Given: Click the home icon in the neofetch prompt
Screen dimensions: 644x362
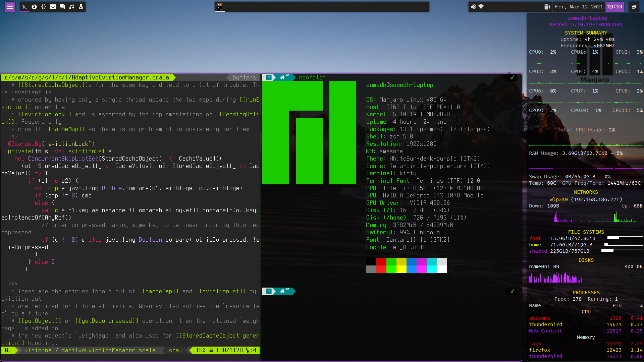Looking at the screenshot, I should click(282, 77).
